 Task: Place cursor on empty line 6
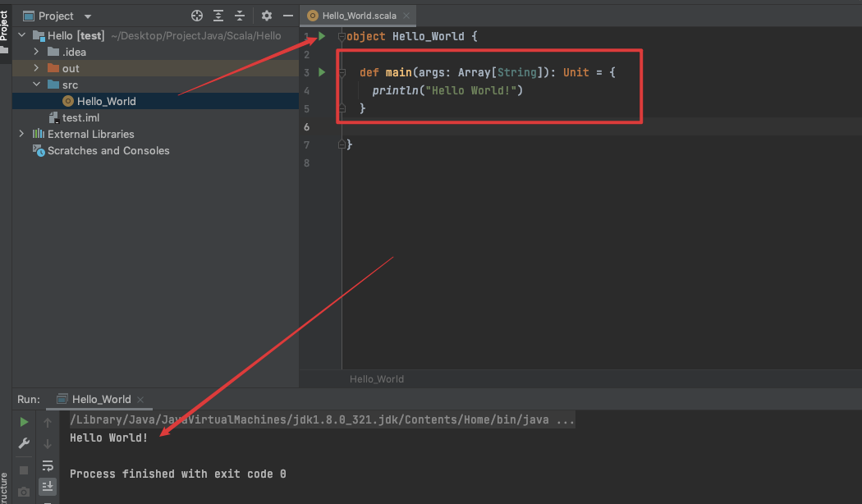pos(602,126)
